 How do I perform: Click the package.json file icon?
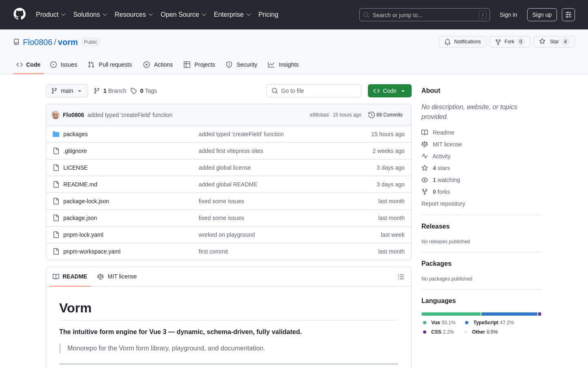56,218
